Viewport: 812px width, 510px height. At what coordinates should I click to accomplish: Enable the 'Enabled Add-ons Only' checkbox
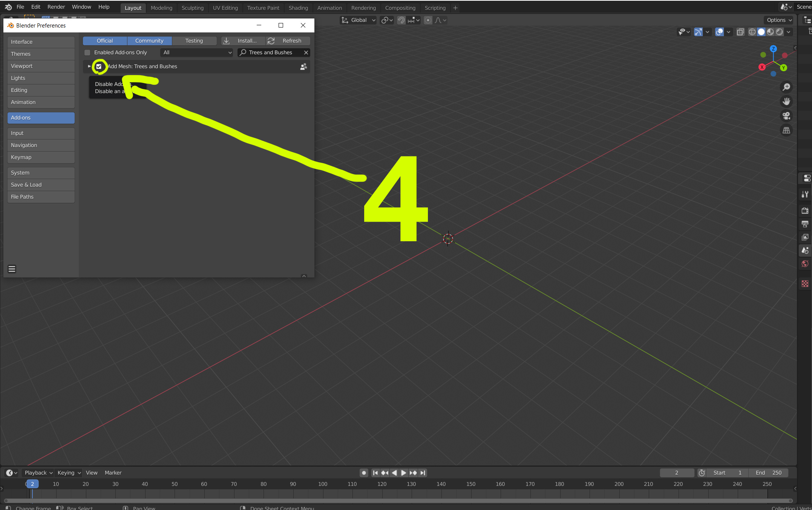click(87, 52)
